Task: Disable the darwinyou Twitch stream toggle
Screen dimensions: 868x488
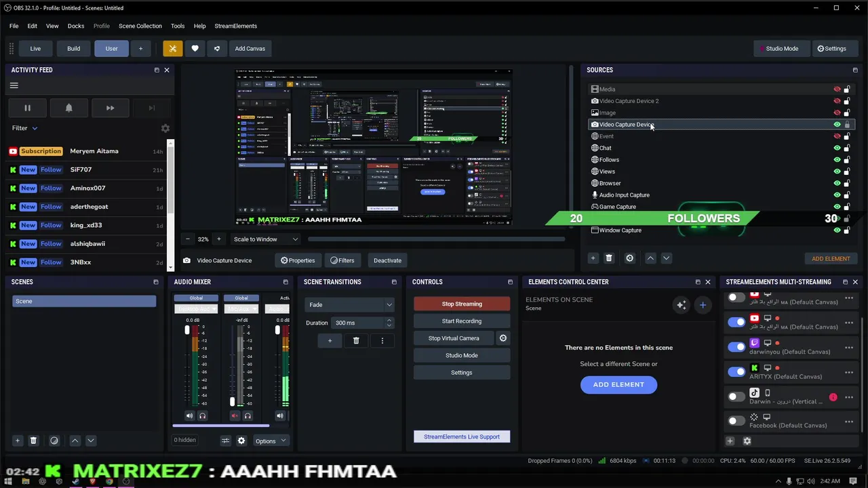Action: (736, 347)
